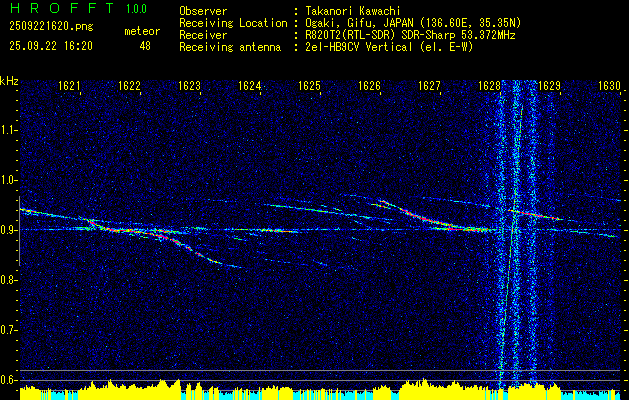The width and height of the screenshot is (629, 400).
Task: Click 2el-HB9CV Vertical antenna text
Action: pos(389,47)
